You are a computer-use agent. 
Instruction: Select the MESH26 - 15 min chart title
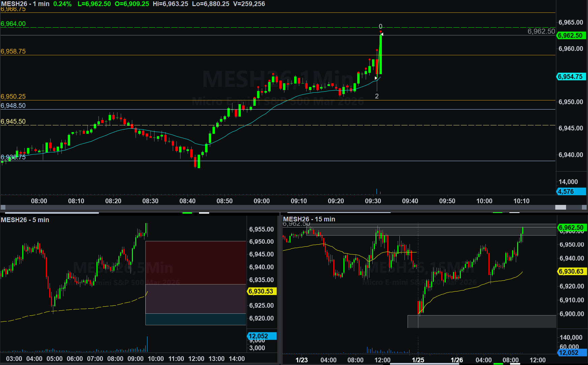point(309,219)
